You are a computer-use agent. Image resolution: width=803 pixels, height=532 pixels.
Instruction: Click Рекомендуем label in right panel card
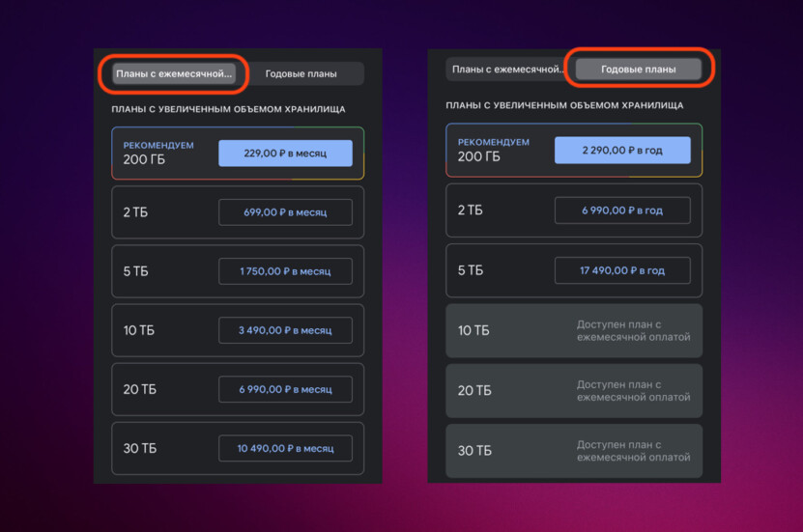tap(494, 142)
